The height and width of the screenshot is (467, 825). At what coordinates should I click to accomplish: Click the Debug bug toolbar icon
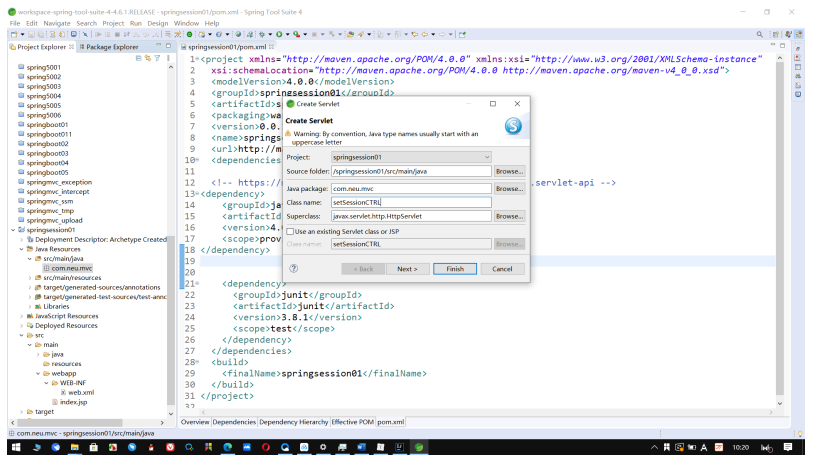tap(261, 35)
